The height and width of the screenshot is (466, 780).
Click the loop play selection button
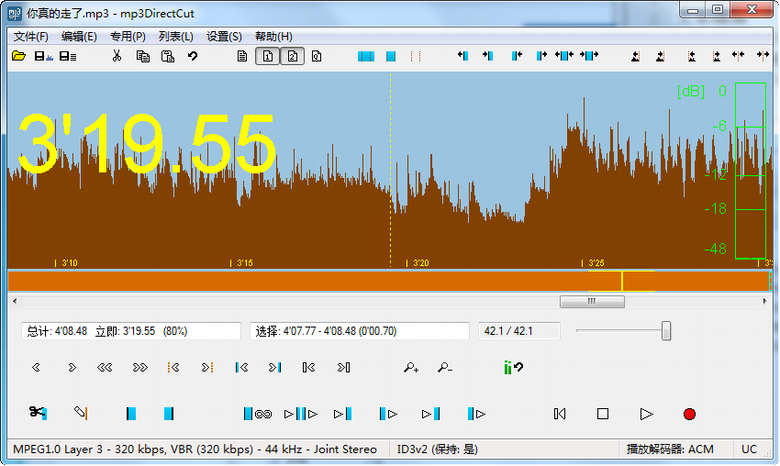pos(257,413)
